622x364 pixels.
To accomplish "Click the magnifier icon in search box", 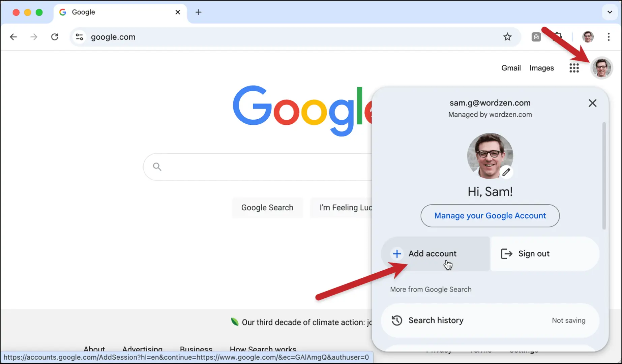I will pos(157,166).
